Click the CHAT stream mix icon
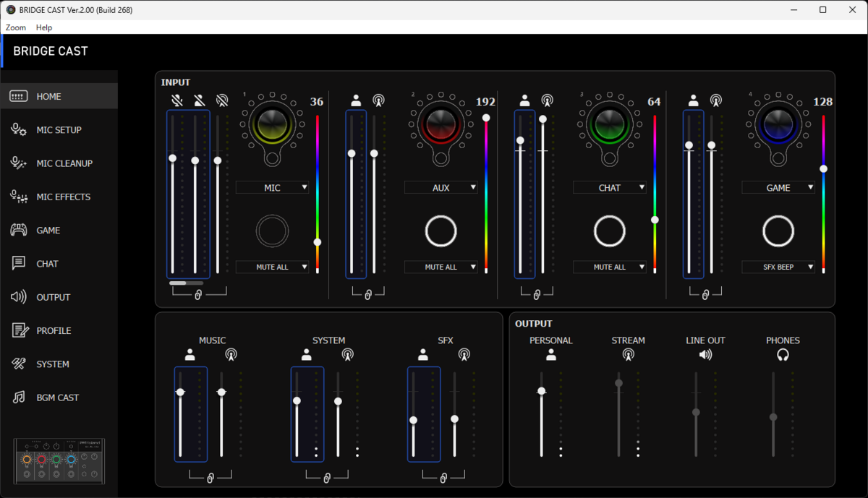This screenshot has width=868, height=498. [x=547, y=100]
